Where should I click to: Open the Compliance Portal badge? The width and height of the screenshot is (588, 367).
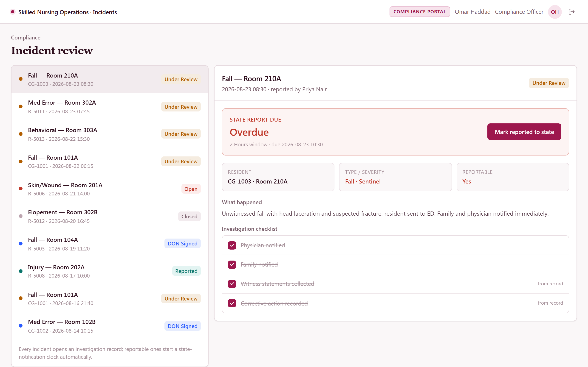420,12
